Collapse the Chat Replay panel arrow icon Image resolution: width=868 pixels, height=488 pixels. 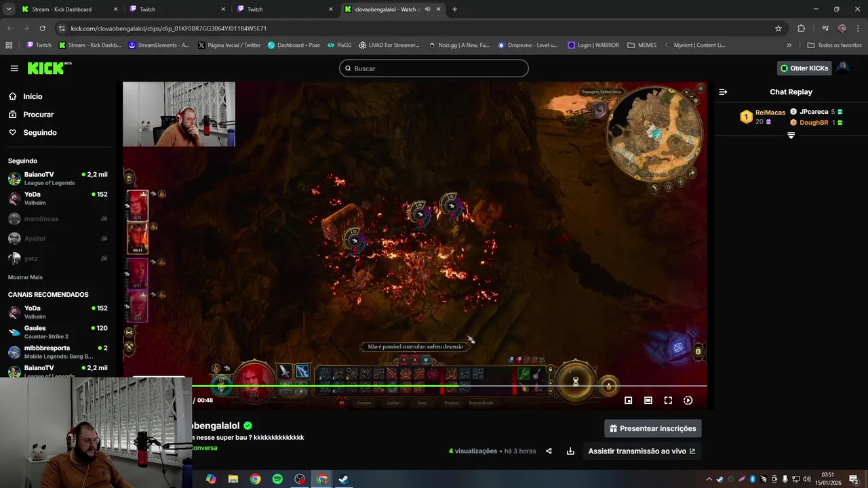click(x=723, y=91)
